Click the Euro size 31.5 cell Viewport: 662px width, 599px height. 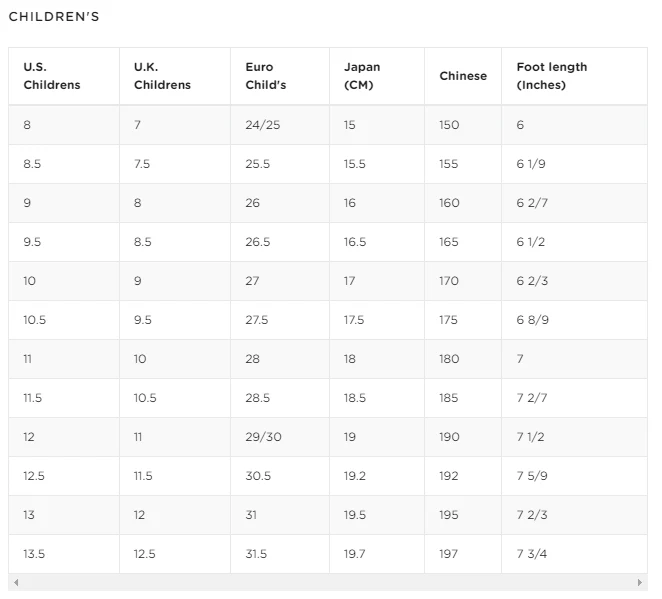click(256, 554)
